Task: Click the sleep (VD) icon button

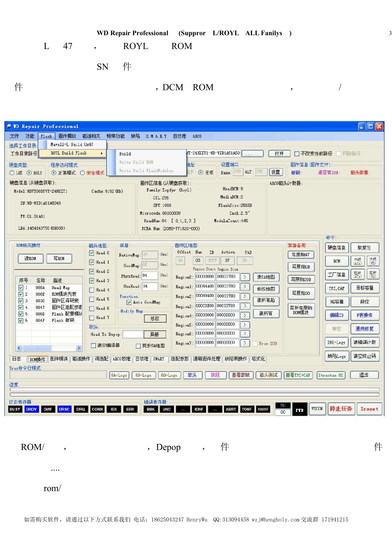Action: [x=373, y=261]
